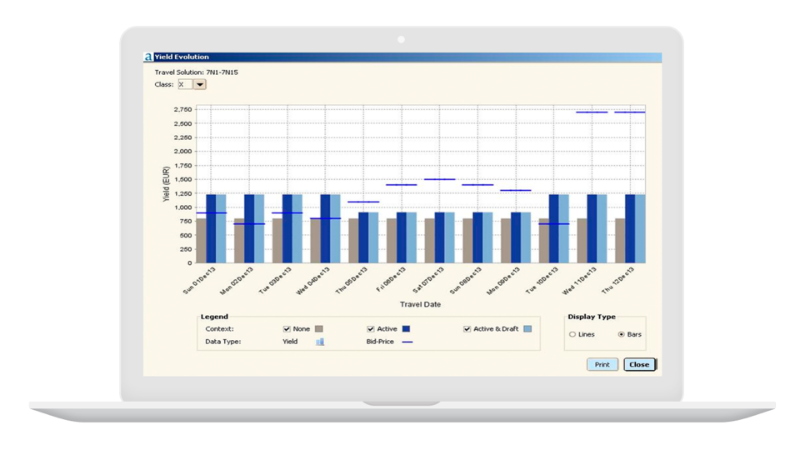Click the gray None color swatch

(x=319, y=328)
